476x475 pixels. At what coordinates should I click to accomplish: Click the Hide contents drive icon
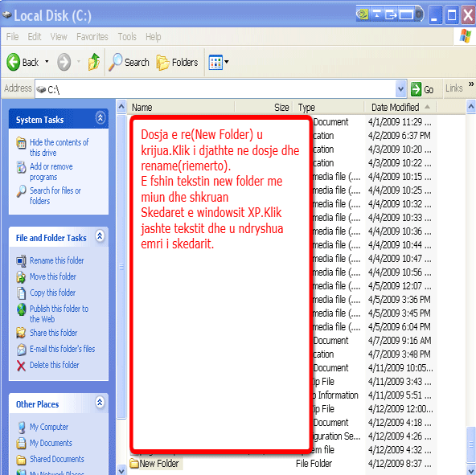[x=21, y=142]
